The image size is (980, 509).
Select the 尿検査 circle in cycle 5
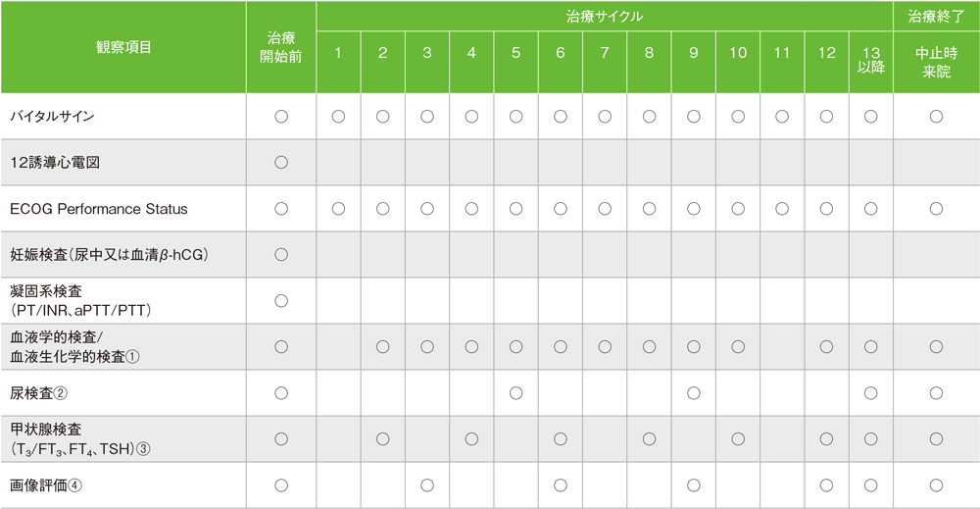[x=516, y=393]
